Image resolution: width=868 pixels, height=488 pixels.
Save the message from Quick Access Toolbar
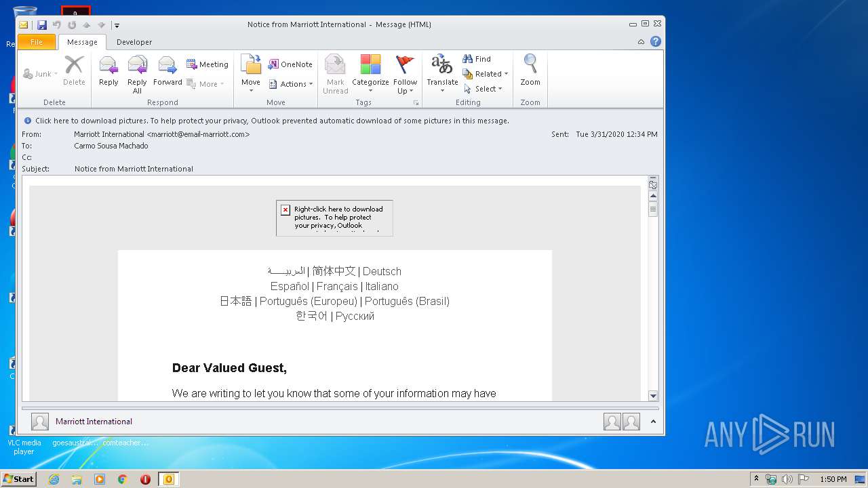click(42, 25)
